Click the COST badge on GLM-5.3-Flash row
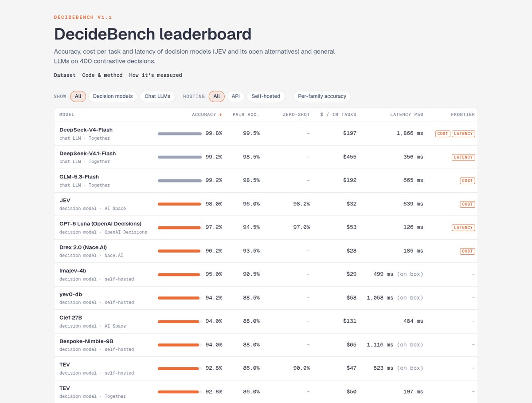Viewport: 532px width, 403px height. tap(467, 181)
